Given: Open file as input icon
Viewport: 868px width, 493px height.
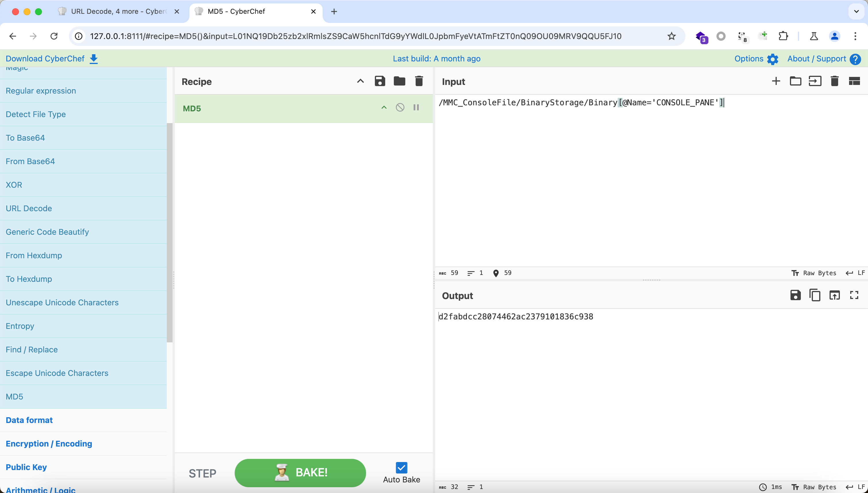Looking at the screenshot, I should 815,81.
